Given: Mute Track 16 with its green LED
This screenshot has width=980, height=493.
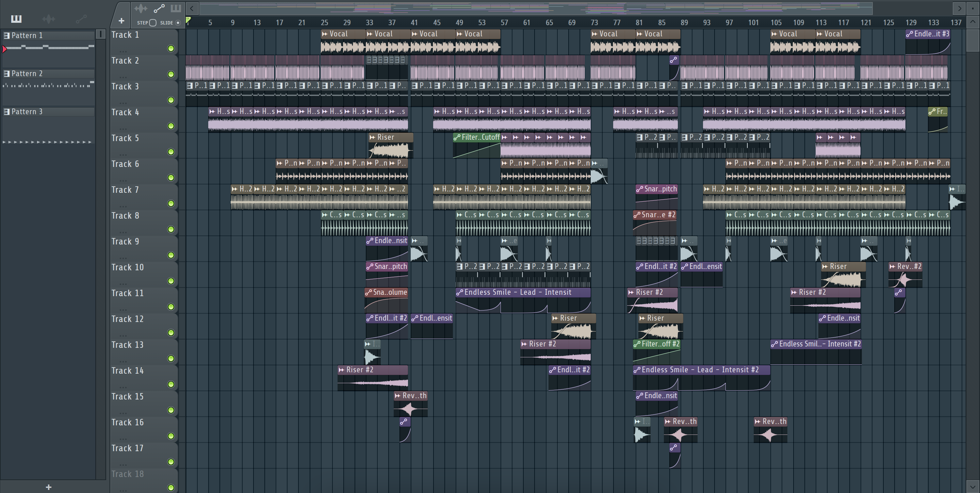Looking at the screenshot, I should pyautogui.click(x=171, y=436).
